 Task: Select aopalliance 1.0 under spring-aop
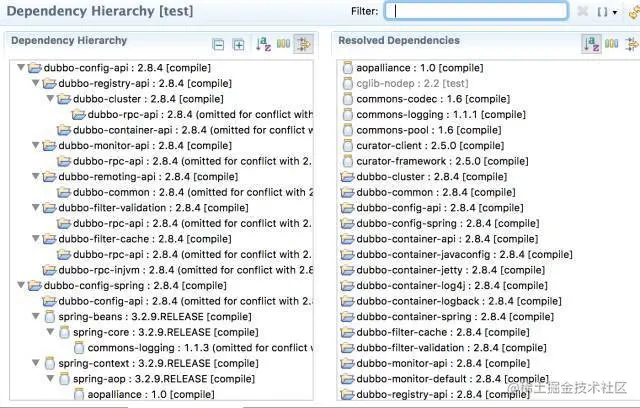click(x=144, y=395)
